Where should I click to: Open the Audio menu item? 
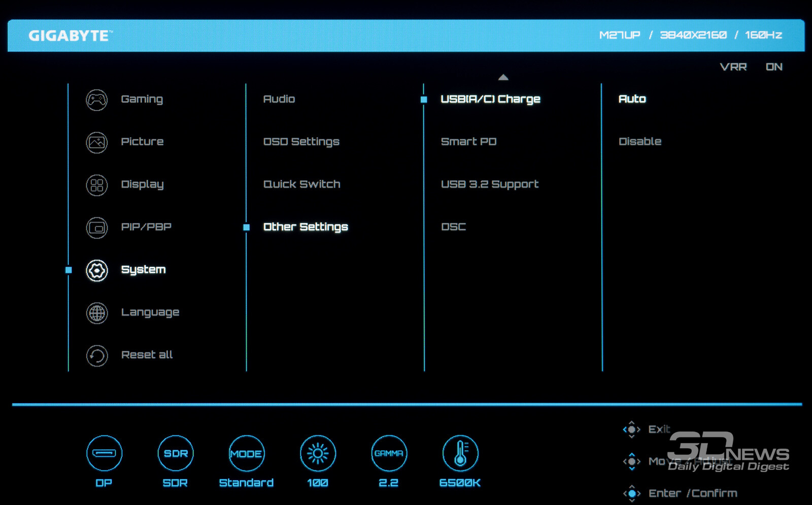click(x=279, y=99)
